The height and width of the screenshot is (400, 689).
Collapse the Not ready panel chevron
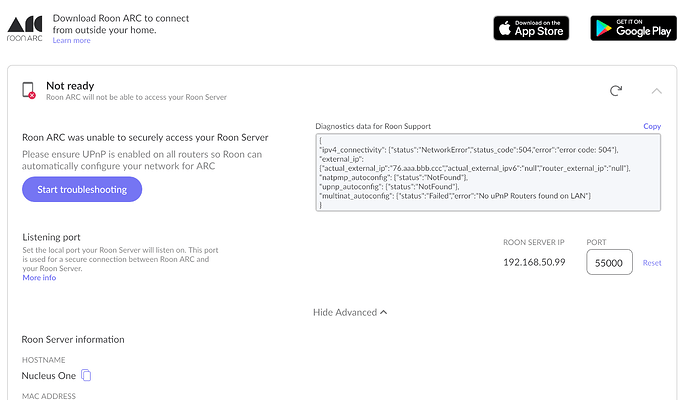click(656, 91)
